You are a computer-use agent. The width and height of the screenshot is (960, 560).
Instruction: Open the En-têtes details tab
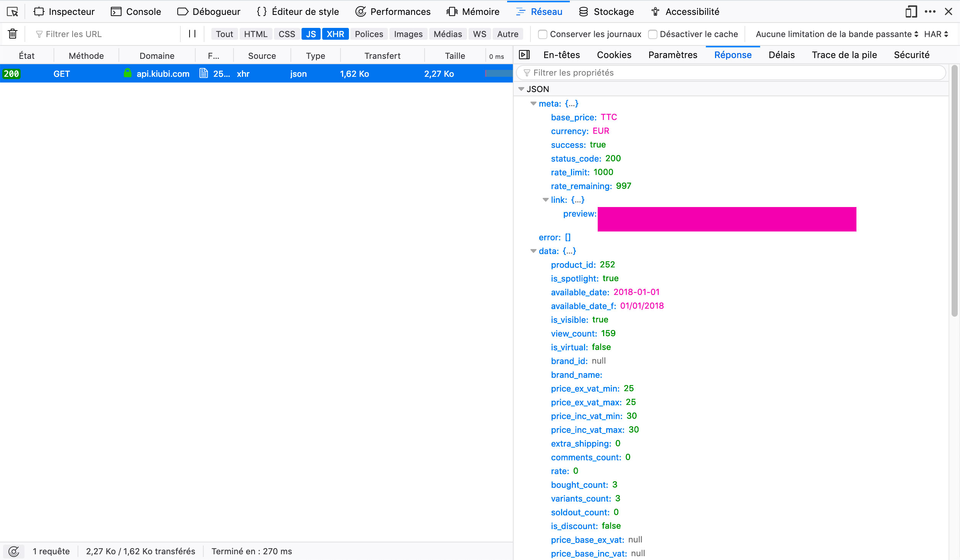[x=561, y=55]
